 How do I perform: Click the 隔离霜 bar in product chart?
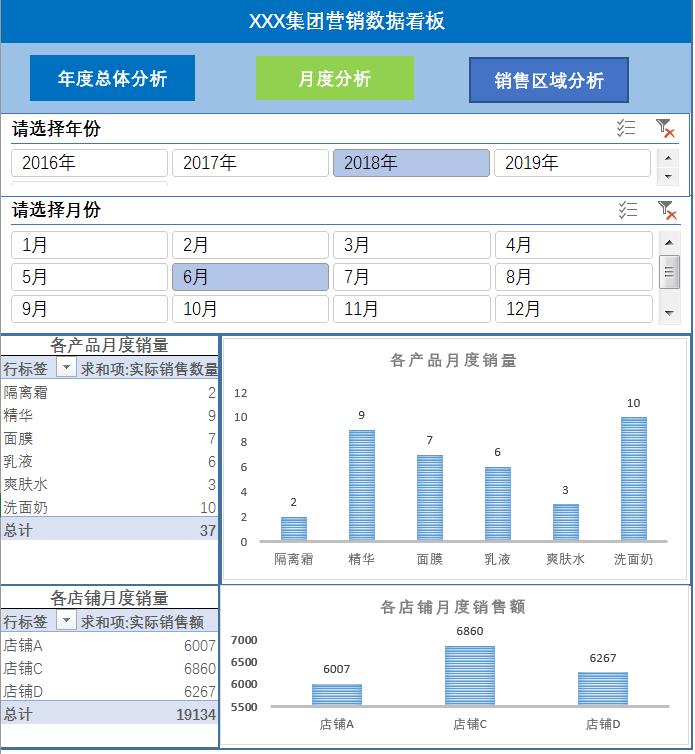pos(293,529)
